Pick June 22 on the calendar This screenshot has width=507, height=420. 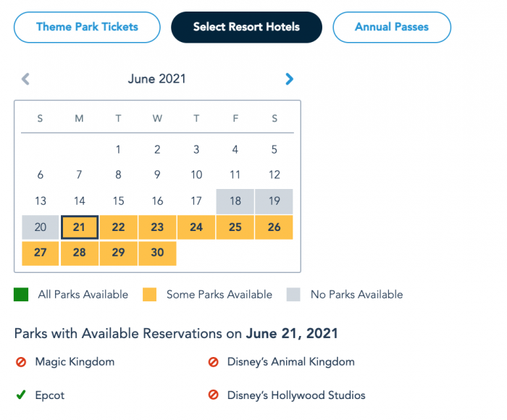tap(119, 227)
